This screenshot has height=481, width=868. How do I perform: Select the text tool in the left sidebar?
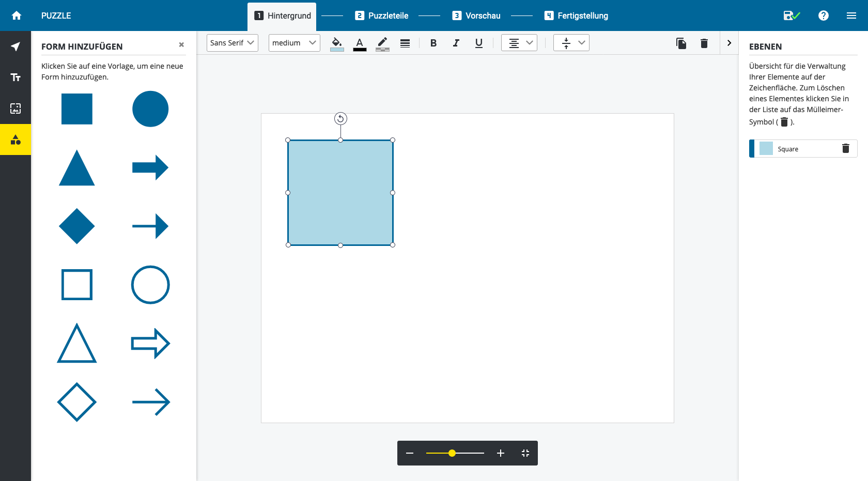click(16, 77)
